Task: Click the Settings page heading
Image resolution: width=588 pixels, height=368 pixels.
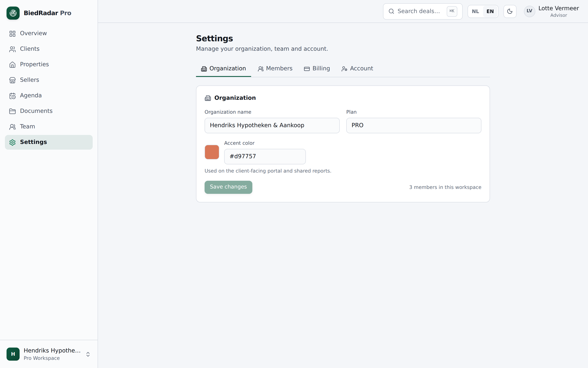Action: [215, 38]
